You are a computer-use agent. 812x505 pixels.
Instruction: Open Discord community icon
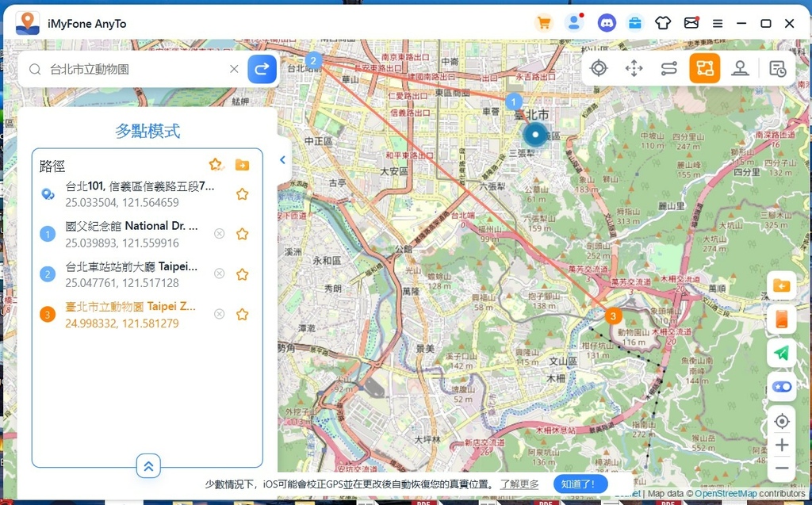[607, 23]
